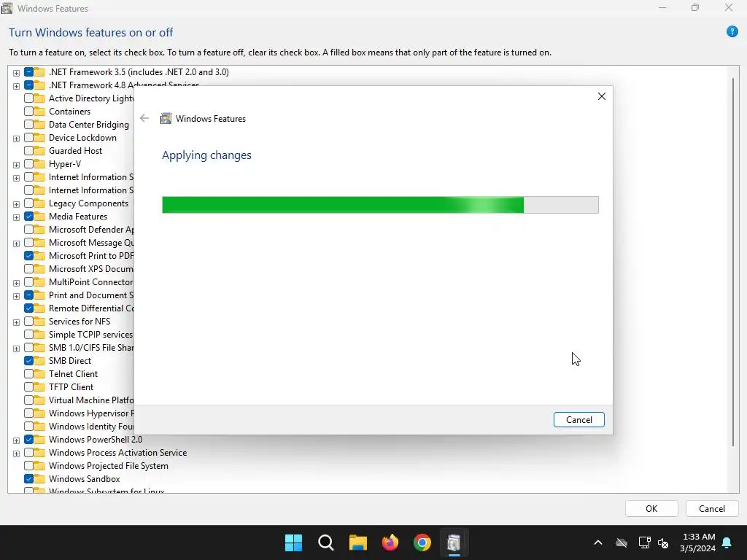Enable the Guarded Host checkbox
The height and width of the screenshot is (560, 747).
28,150
